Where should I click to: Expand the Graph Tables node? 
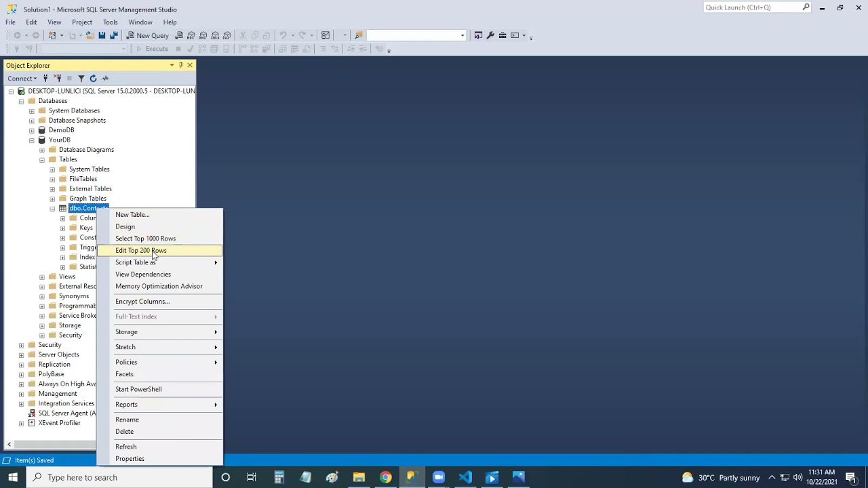tap(52, 199)
